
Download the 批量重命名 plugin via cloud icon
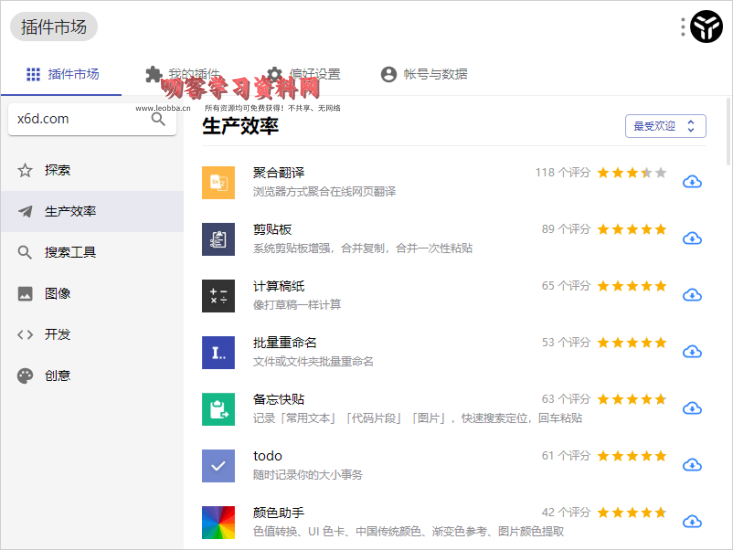click(x=692, y=351)
